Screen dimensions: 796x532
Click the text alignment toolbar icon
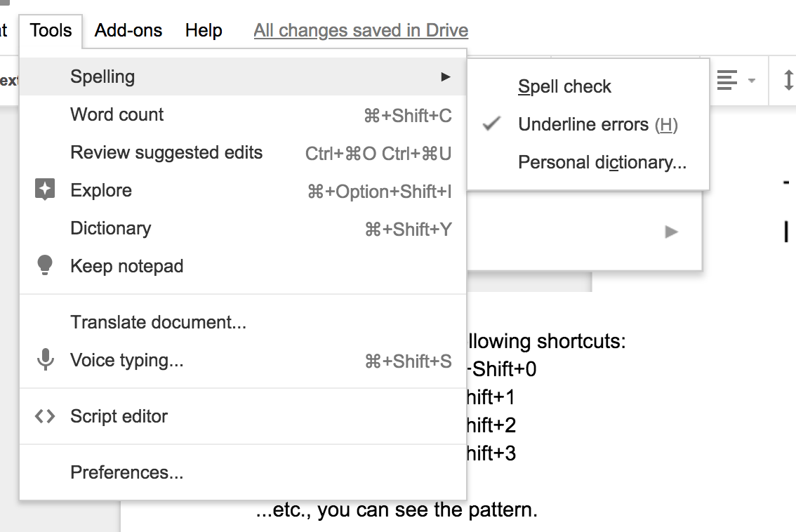[727, 80]
